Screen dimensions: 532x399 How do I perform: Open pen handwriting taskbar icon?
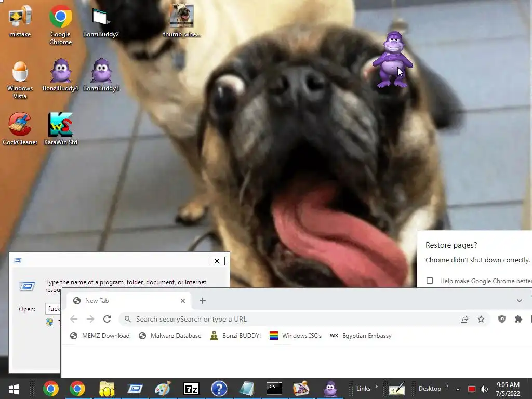point(396,389)
